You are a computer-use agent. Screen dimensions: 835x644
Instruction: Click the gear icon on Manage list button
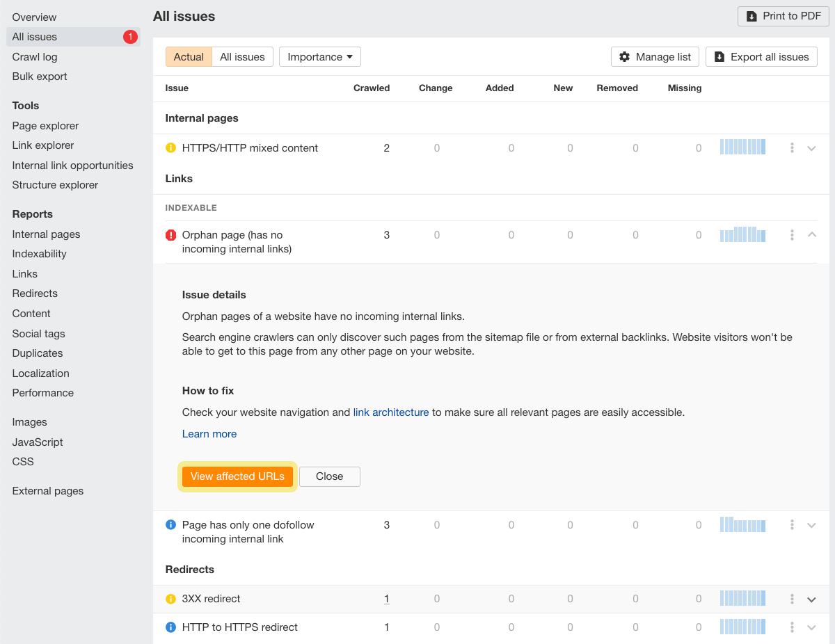[624, 56]
